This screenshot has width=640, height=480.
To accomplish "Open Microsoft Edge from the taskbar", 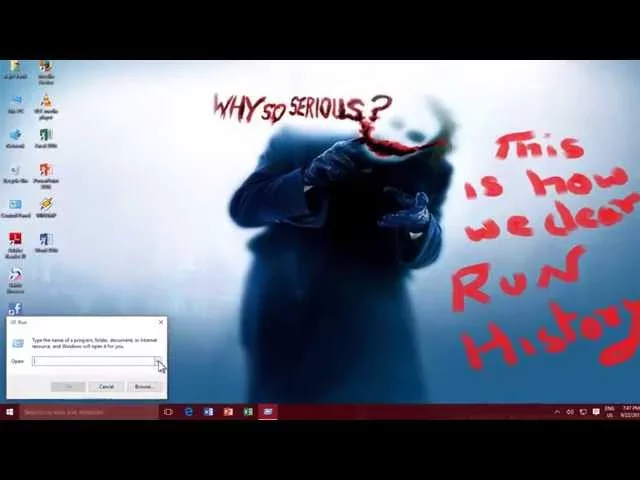I will pos(189,412).
